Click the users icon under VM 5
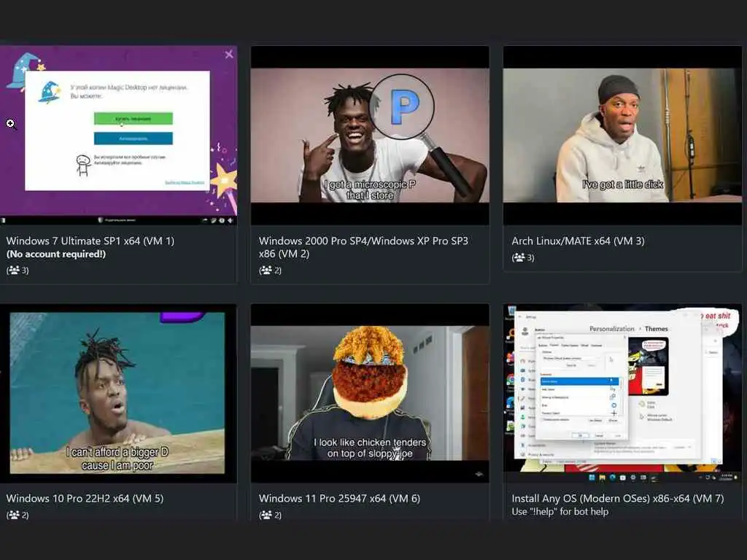This screenshot has width=747, height=560. pyautogui.click(x=14, y=516)
